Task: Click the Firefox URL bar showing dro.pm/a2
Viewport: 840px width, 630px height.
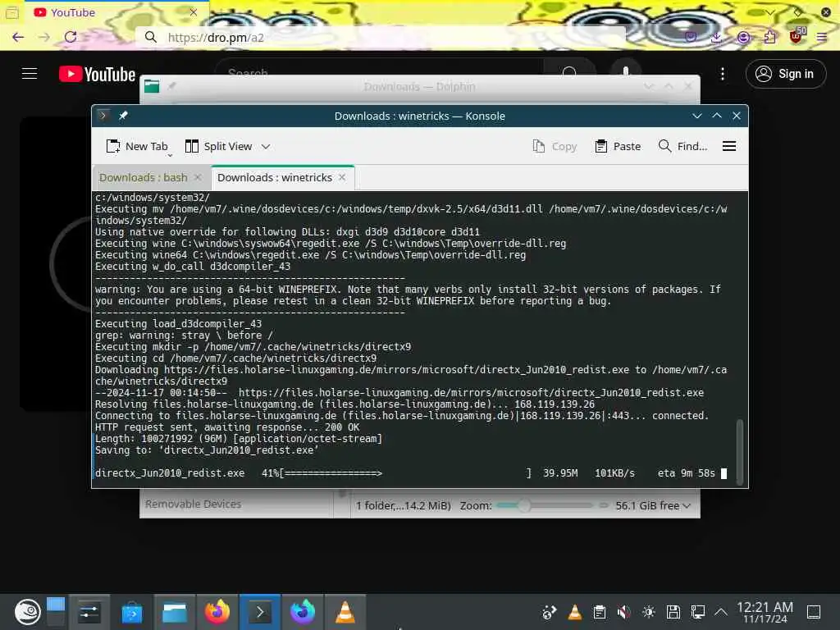Action: 381,37
